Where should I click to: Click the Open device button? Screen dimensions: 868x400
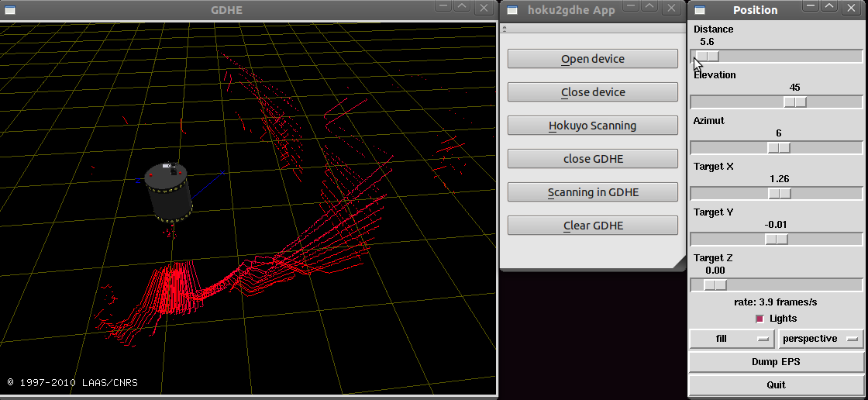[592, 59]
